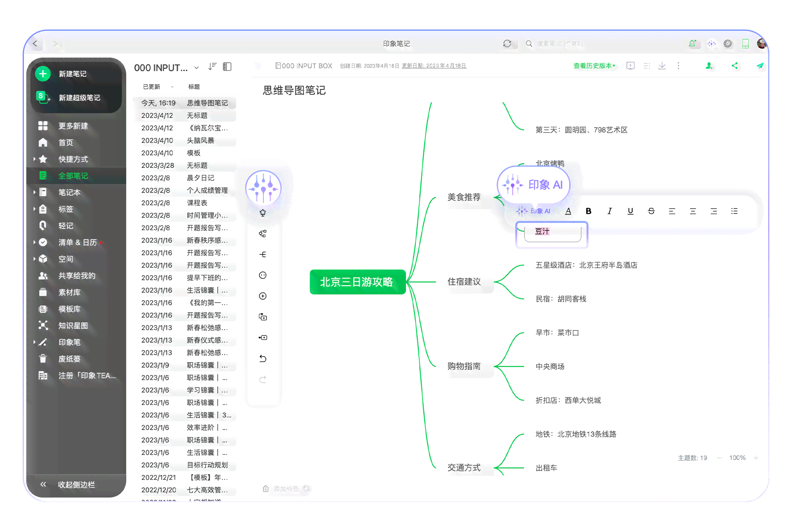Open the user profile avatar
The image size is (792, 532).
(x=762, y=43)
